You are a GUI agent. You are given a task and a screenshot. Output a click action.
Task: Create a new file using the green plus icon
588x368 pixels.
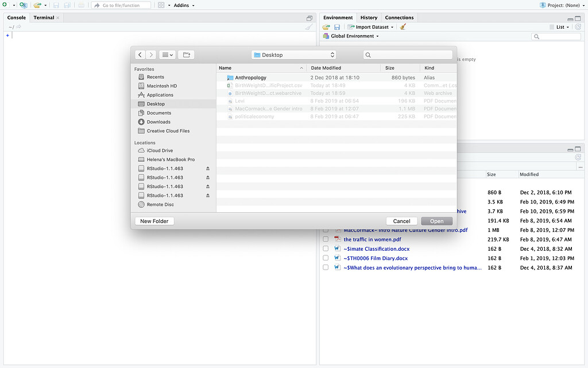pos(5,5)
